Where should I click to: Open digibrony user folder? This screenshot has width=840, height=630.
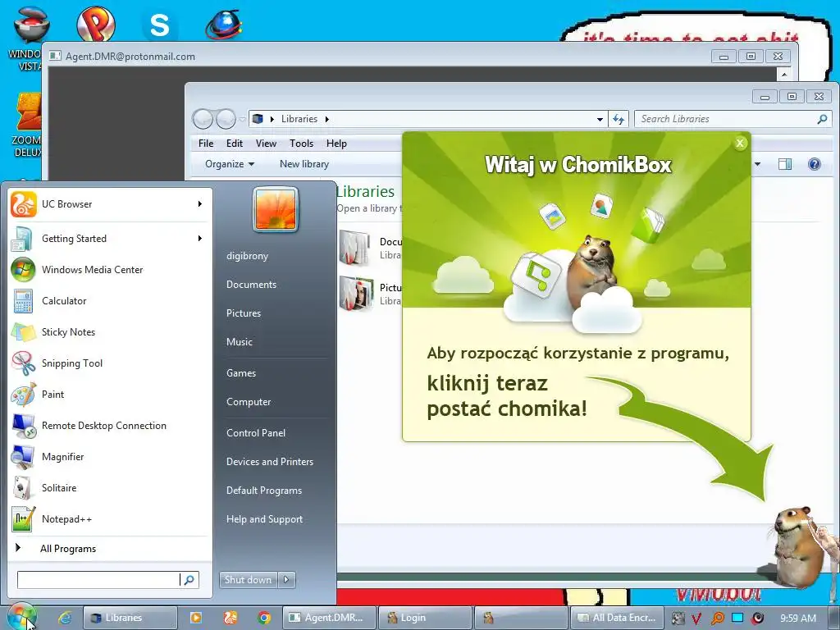(247, 256)
